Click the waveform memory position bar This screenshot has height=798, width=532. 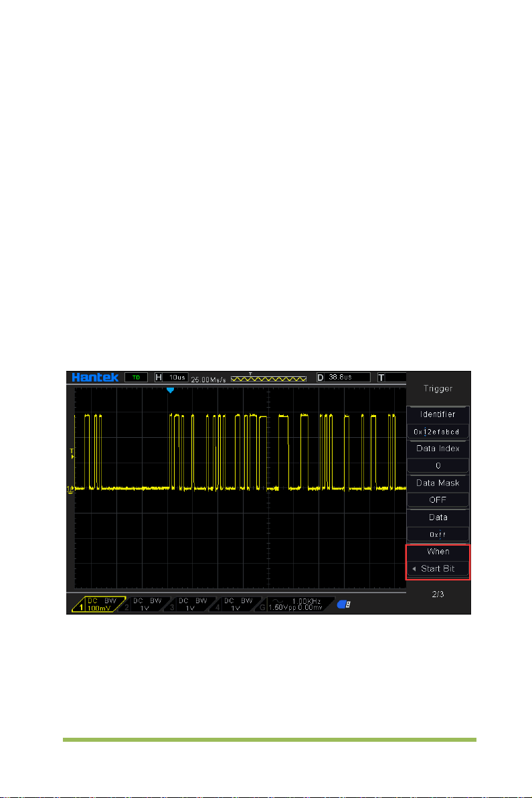tap(268, 378)
